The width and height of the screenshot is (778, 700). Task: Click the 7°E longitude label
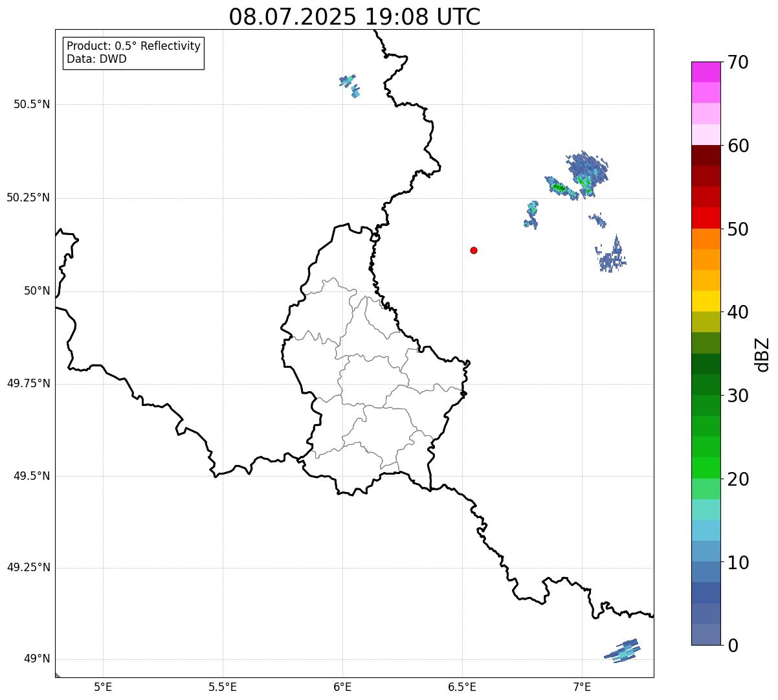click(582, 687)
